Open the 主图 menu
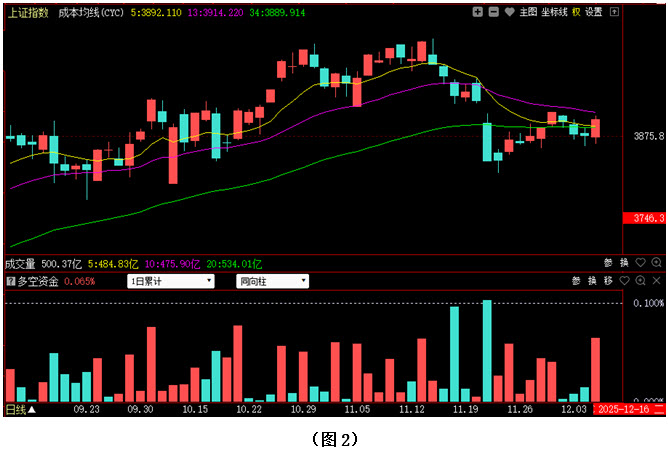This screenshot has height=459, width=668. [528, 12]
